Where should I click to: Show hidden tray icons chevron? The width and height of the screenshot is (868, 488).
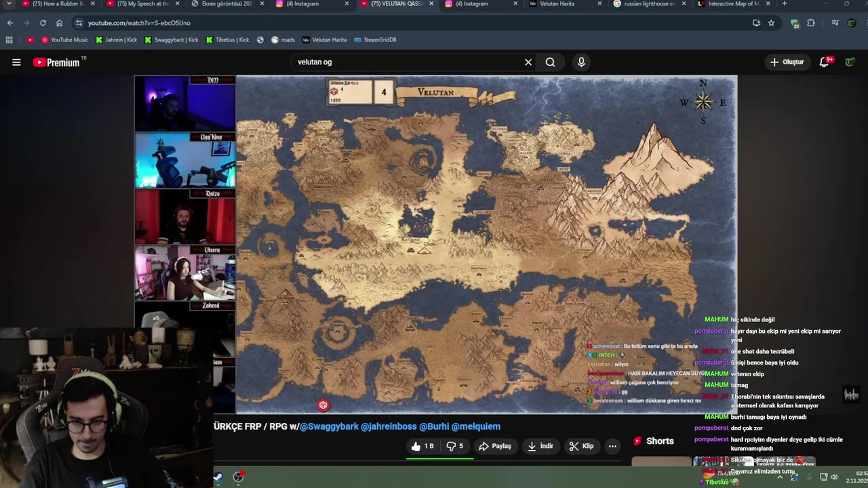[780, 477]
